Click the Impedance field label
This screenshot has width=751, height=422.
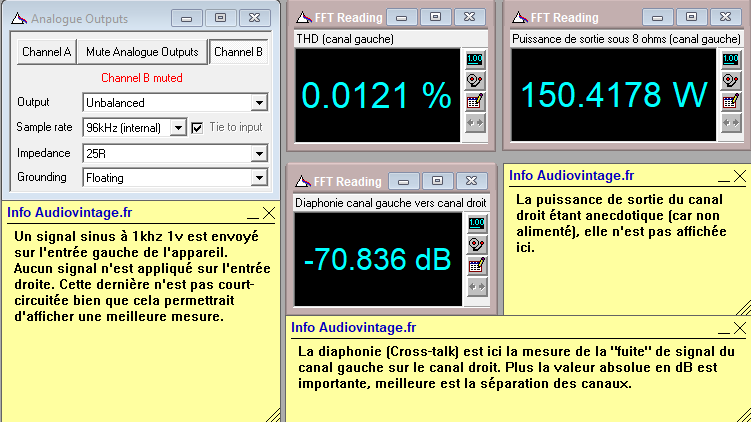(44, 153)
